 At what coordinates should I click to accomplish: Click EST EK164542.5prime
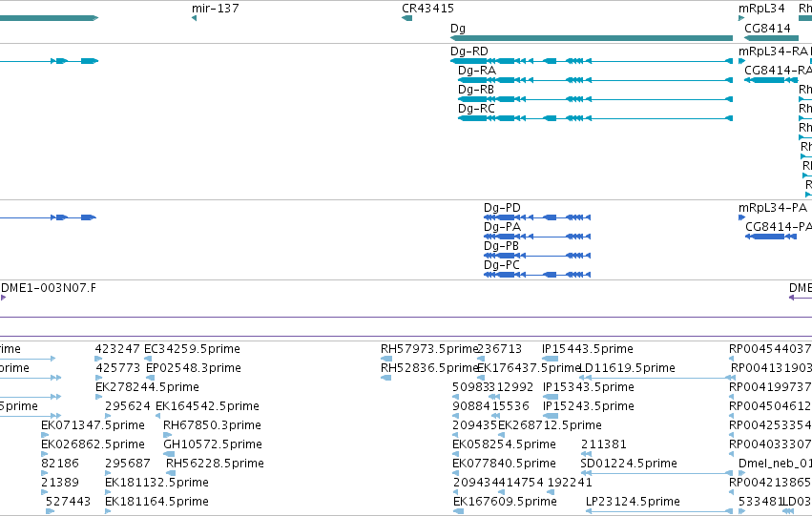coord(207,406)
